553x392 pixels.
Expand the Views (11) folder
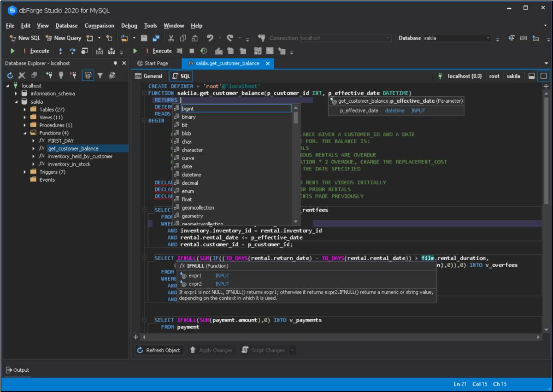[x=25, y=117]
